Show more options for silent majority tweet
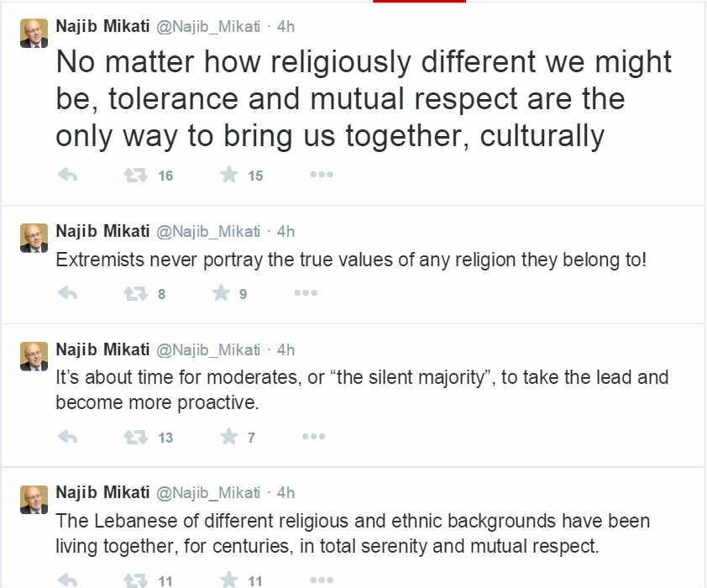 313,437
